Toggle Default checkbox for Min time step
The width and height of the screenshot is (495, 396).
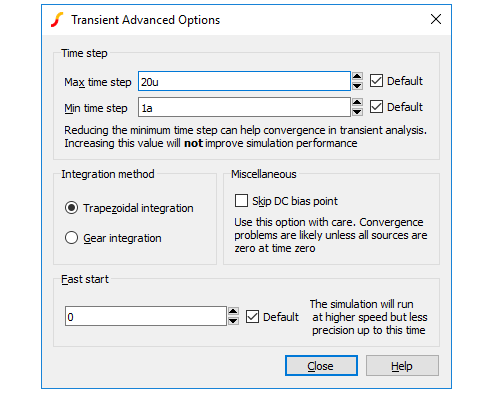[376, 107]
